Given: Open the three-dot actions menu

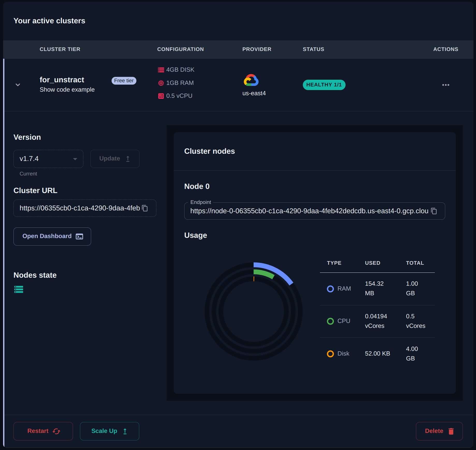Looking at the screenshot, I should tap(445, 85).
